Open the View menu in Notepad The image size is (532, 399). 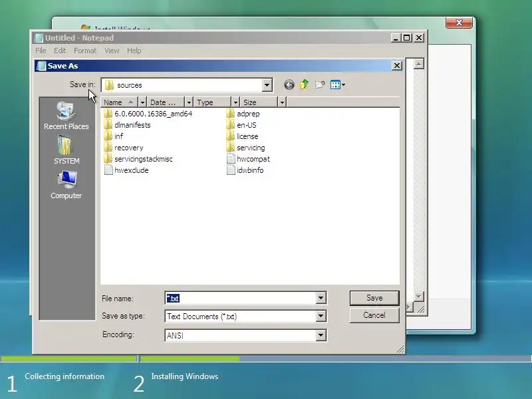(x=112, y=51)
